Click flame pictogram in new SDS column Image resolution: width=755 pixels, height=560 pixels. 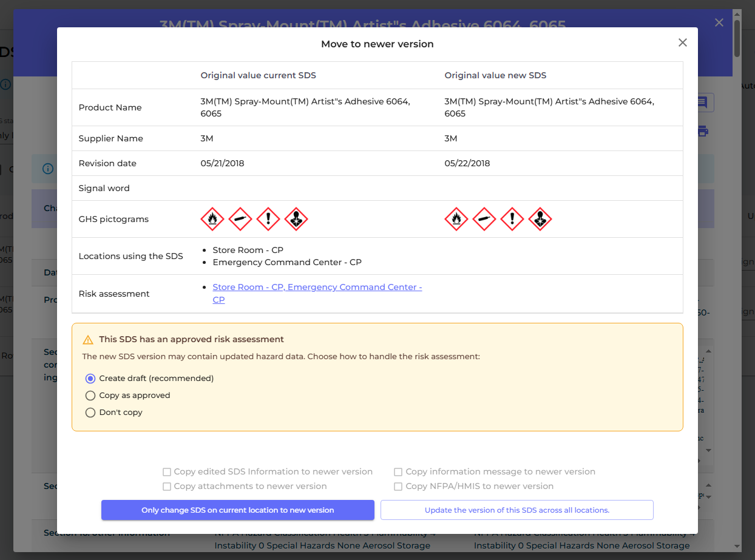pyautogui.click(x=456, y=219)
